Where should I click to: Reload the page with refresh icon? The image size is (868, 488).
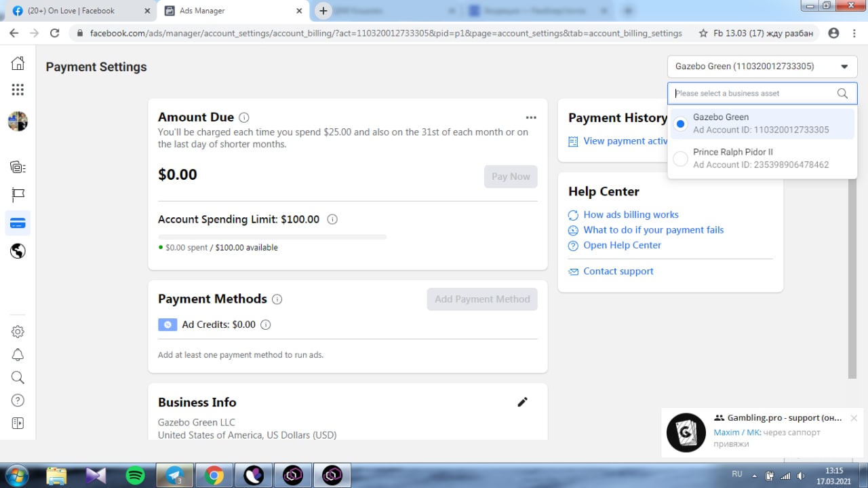click(55, 33)
